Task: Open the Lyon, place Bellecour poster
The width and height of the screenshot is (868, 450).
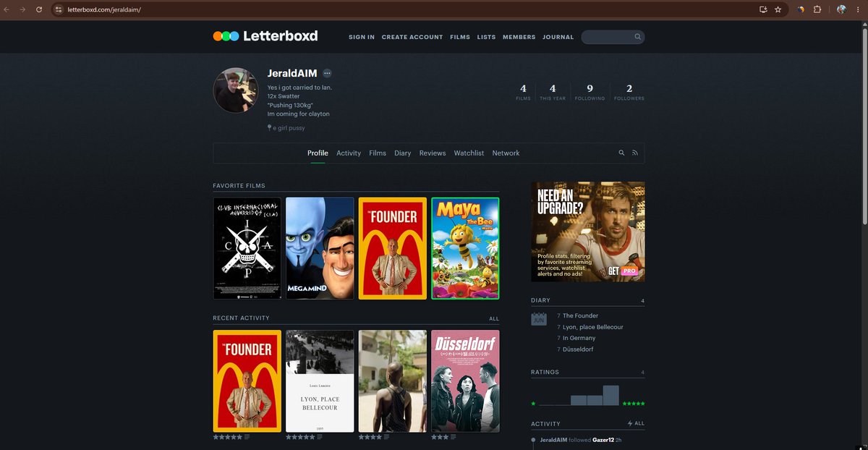Action: pyautogui.click(x=320, y=381)
